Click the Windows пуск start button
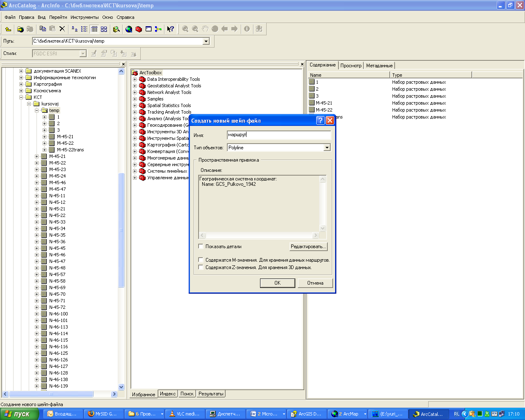Screen dimensions: 525x420 pyautogui.click(x=19, y=414)
